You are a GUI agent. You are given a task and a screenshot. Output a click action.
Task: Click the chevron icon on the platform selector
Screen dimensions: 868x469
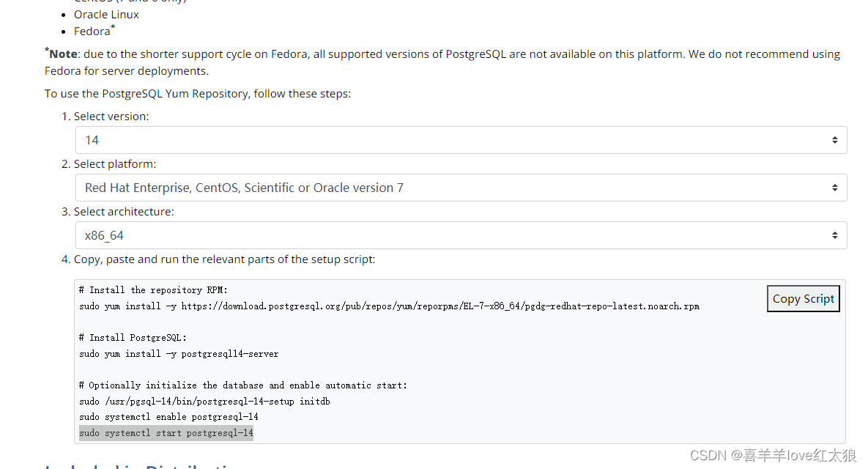834,187
